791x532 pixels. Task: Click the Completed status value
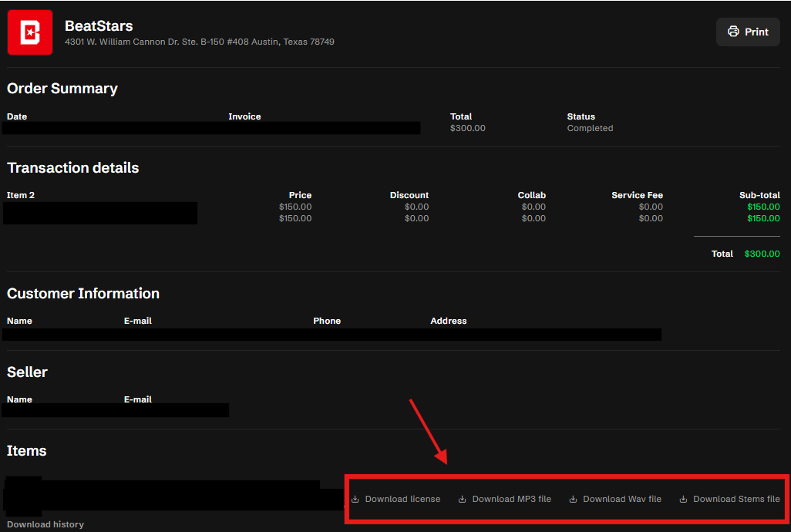[590, 128]
